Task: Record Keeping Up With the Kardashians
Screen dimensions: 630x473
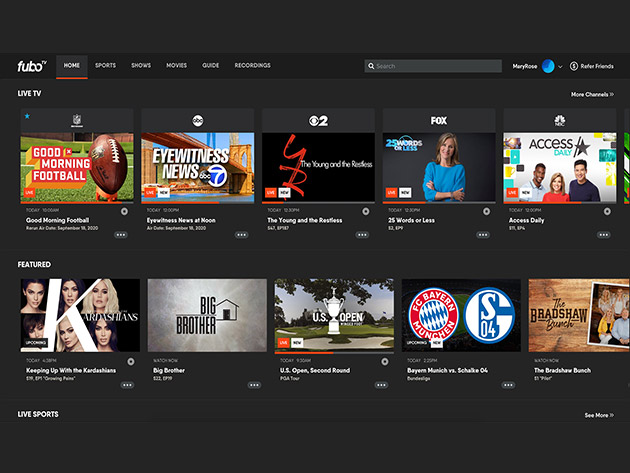Action: [x=131, y=362]
